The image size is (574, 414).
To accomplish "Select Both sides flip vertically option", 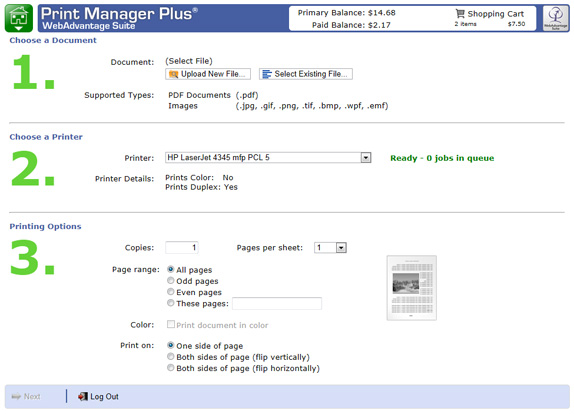I will click(x=171, y=356).
